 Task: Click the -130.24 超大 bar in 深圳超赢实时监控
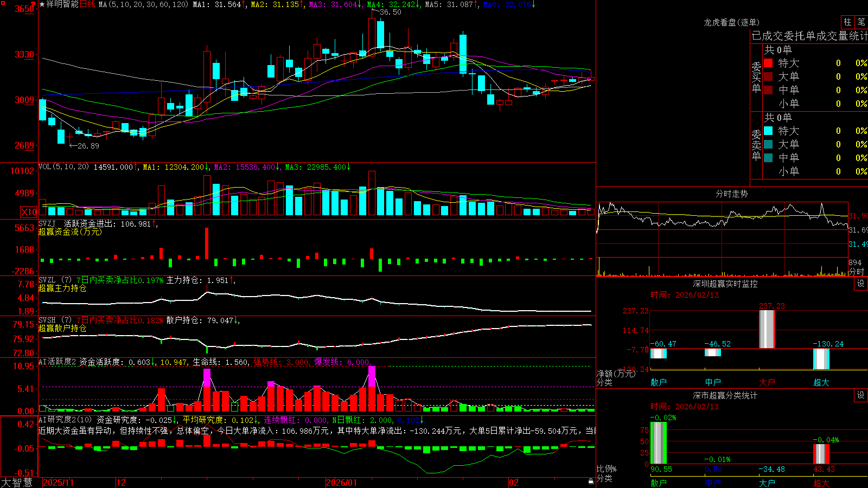tap(821, 358)
